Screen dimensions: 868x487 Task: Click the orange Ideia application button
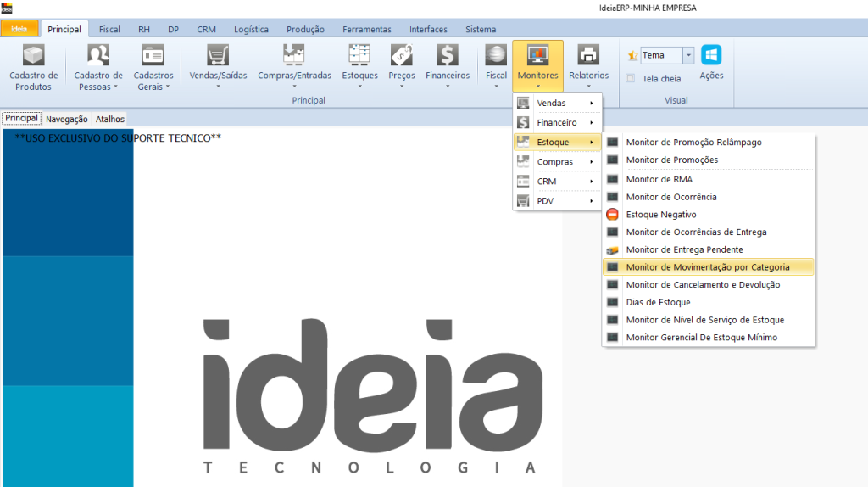(19, 29)
